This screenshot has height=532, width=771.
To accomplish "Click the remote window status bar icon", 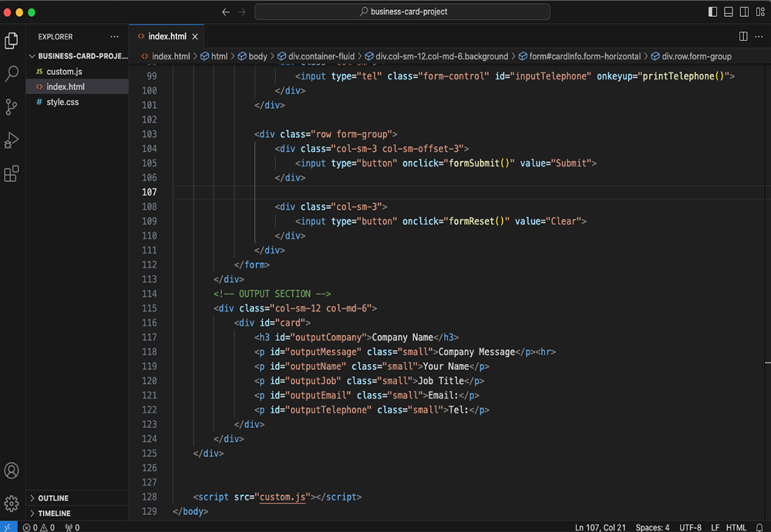I will (x=8, y=527).
